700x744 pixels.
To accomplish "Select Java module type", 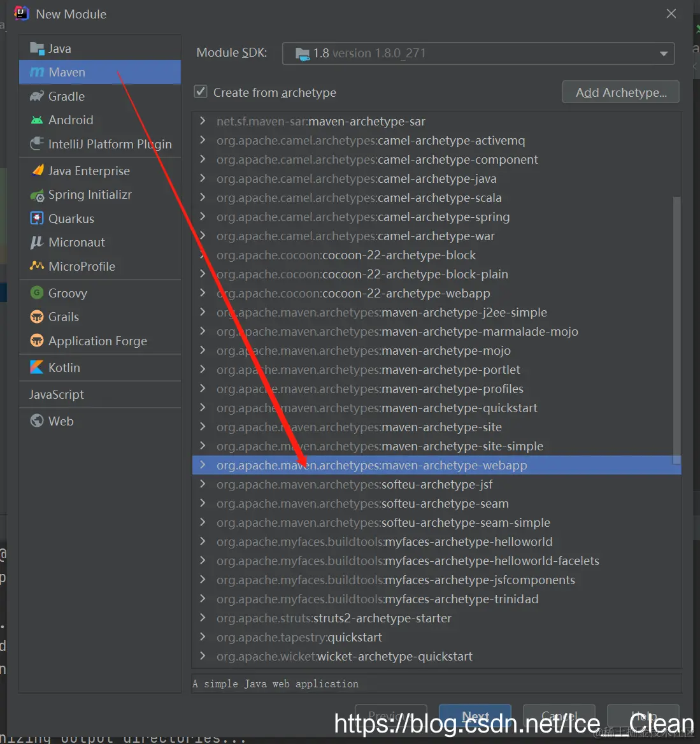I will [99, 48].
